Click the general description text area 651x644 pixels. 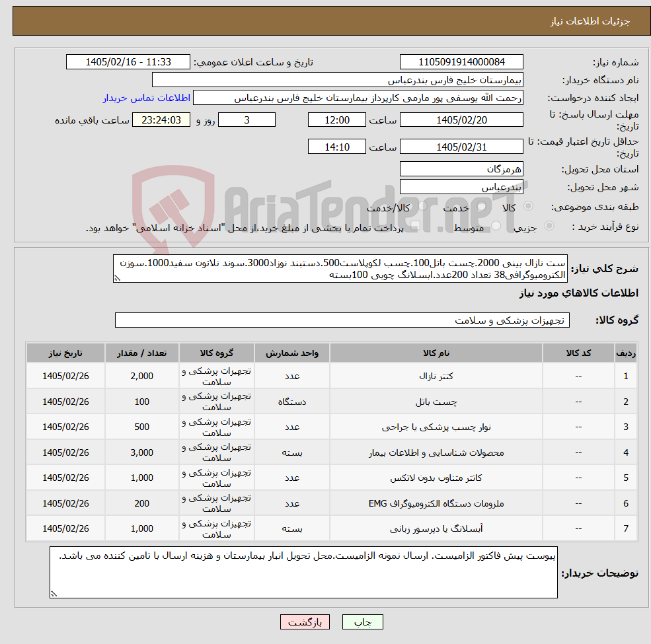click(x=340, y=269)
